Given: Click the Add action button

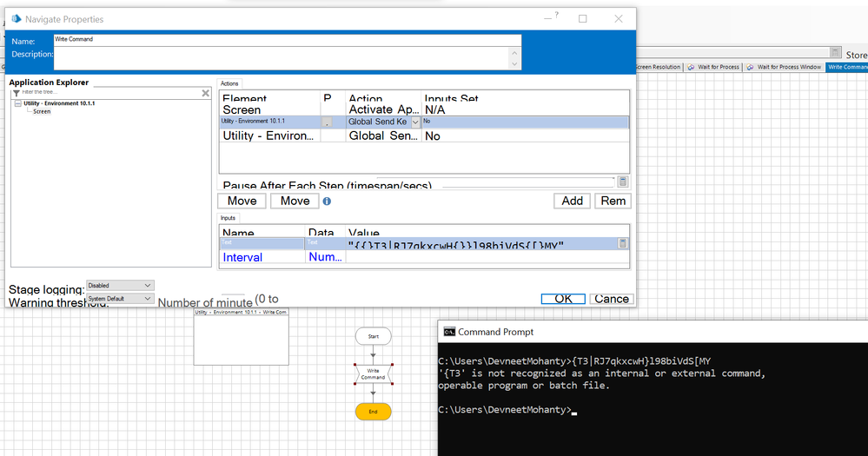Looking at the screenshot, I should tap(572, 201).
